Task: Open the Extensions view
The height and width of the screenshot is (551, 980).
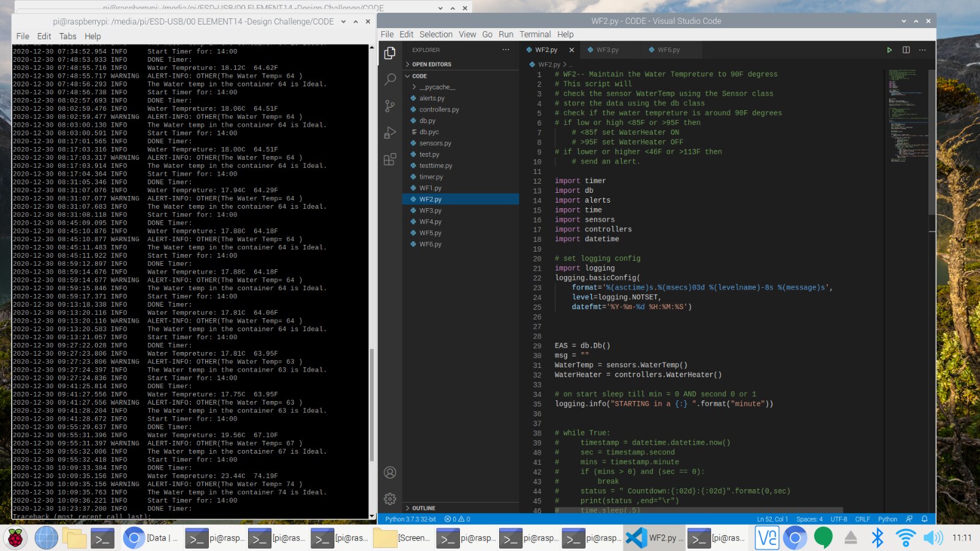Action: (x=390, y=160)
